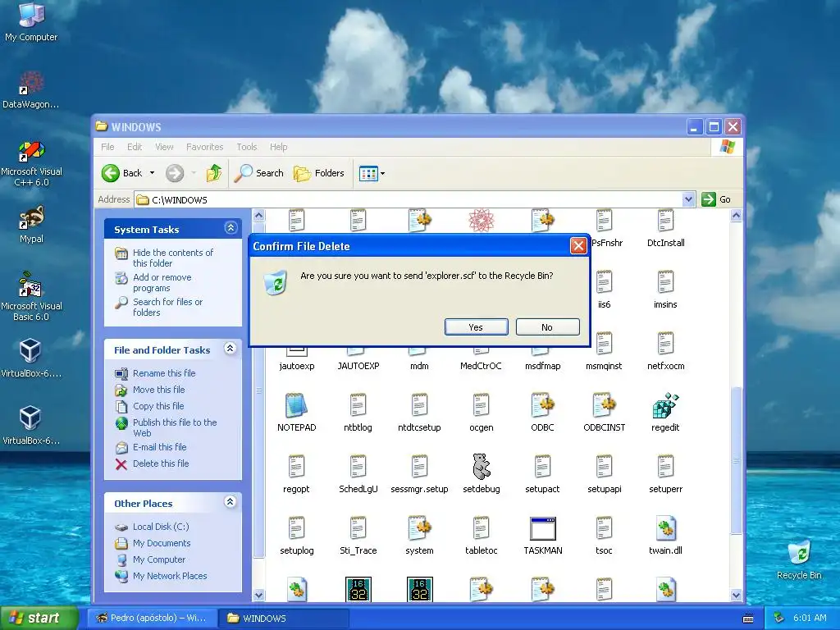Select the netfxocm file icon
840x630 pixels.
[x=665, y=344]
